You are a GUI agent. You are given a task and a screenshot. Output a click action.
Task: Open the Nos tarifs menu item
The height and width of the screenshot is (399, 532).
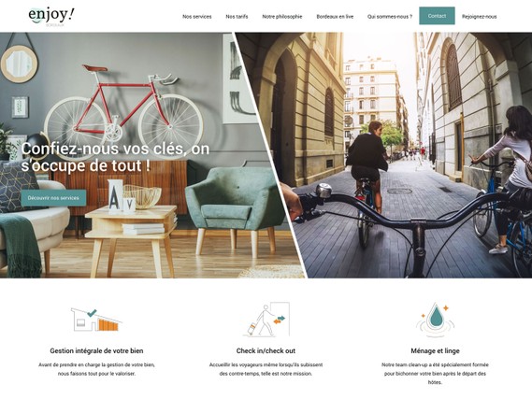tap(237, 16)
